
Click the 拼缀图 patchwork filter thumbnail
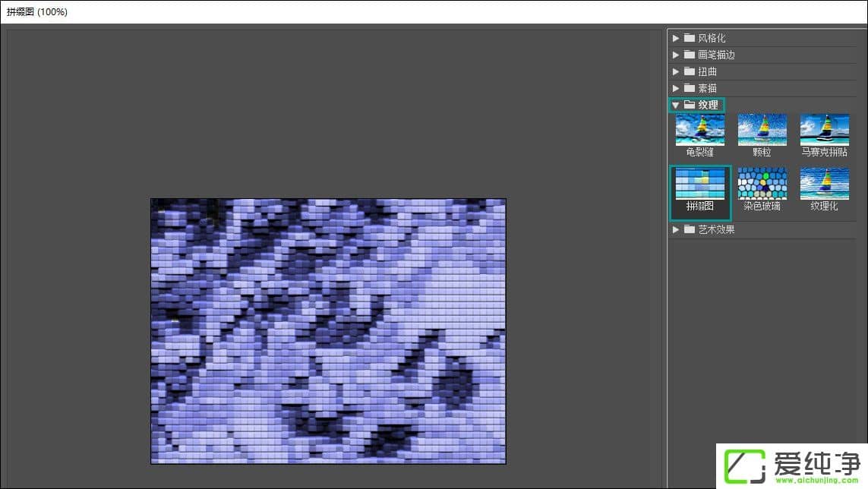[699, 184]
